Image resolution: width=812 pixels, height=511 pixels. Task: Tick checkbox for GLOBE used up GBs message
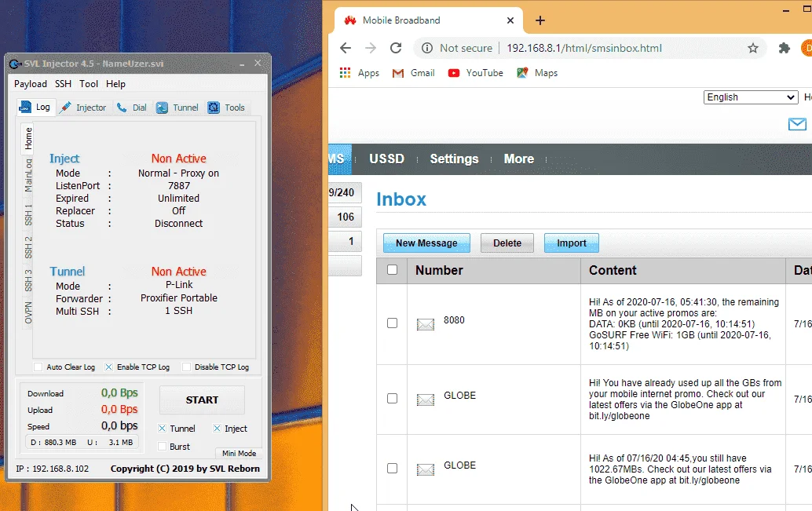(x=392, y=398)
